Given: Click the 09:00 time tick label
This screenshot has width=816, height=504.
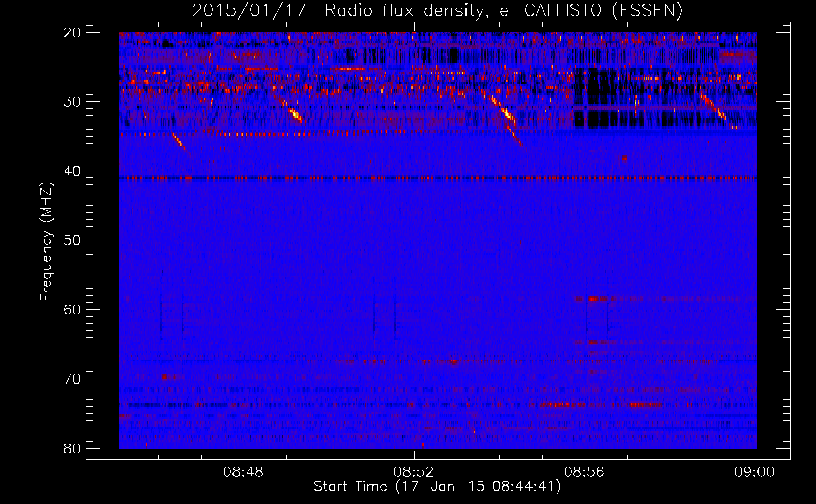Looking at the screenshot, I should 754,472.
